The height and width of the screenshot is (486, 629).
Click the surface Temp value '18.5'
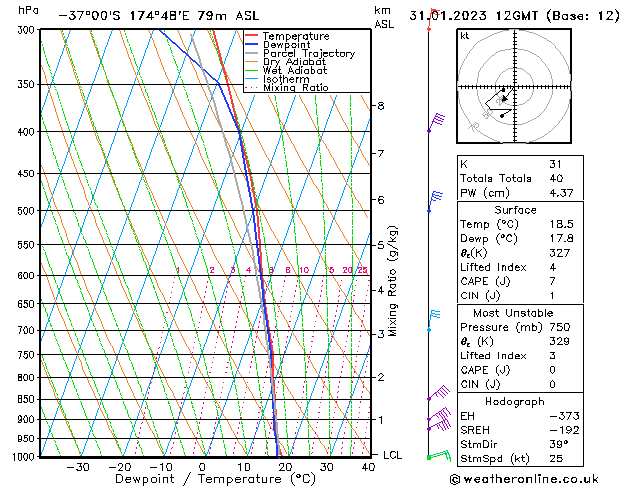pyautogui.click(x=561, y=224)
